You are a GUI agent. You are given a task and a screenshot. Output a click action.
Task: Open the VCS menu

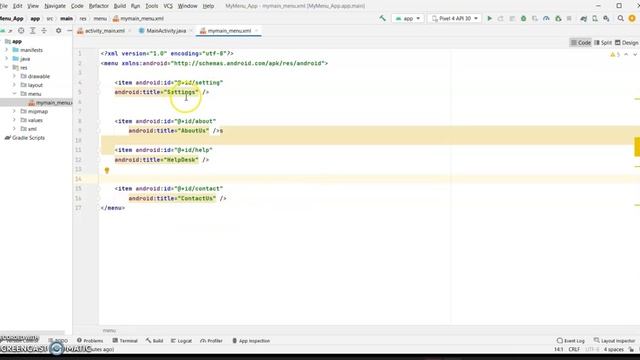tap(168, 6)
